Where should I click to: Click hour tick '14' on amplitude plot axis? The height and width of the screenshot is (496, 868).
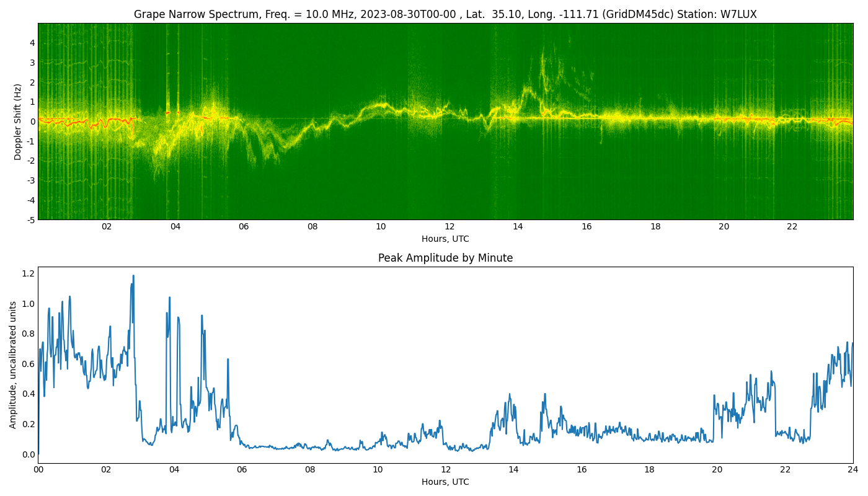pos(513,470)
